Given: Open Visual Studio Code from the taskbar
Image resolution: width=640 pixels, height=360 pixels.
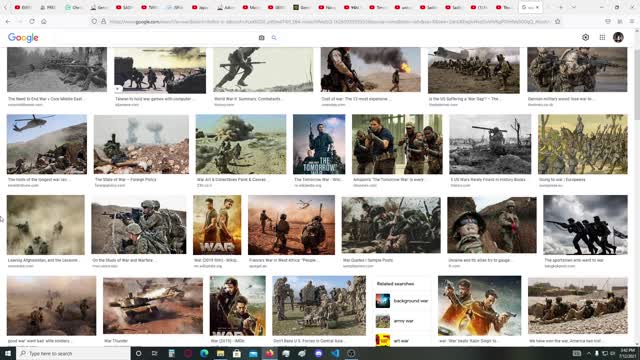Looking at the screenshot, I should [x=335, y=353].
